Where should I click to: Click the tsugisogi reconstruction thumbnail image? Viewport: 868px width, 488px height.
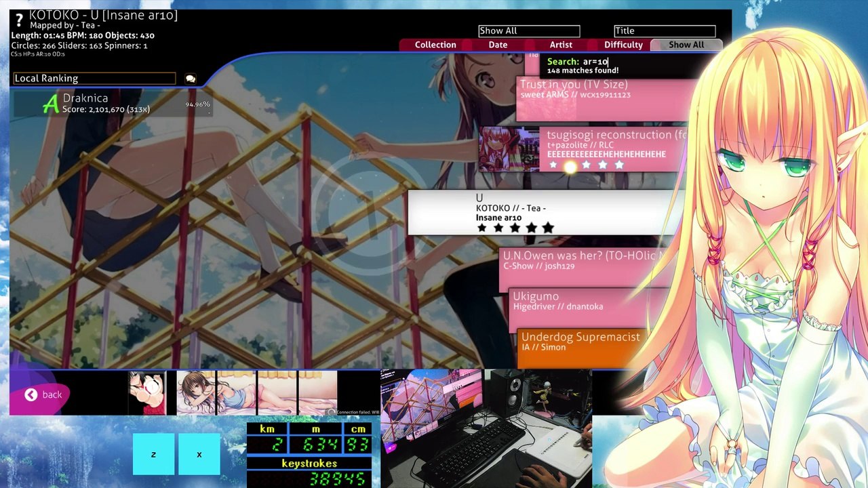click(509, 149)
